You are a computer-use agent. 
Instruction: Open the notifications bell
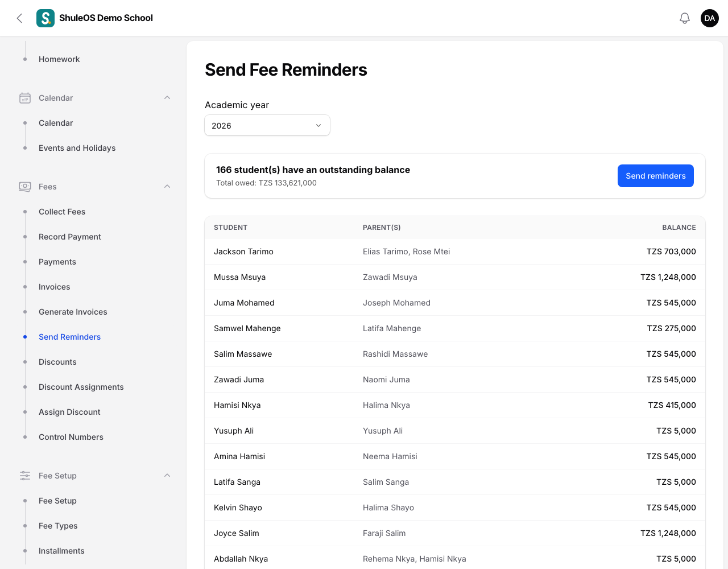coord(685,18)
